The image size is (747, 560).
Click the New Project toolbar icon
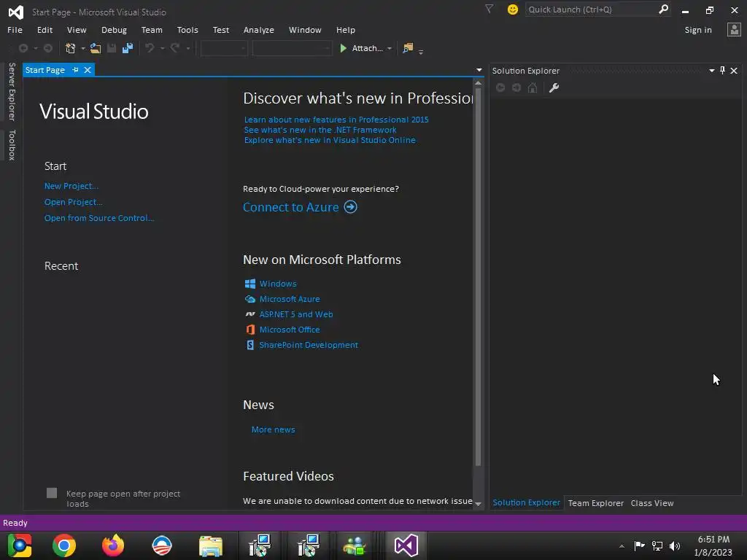71,48
